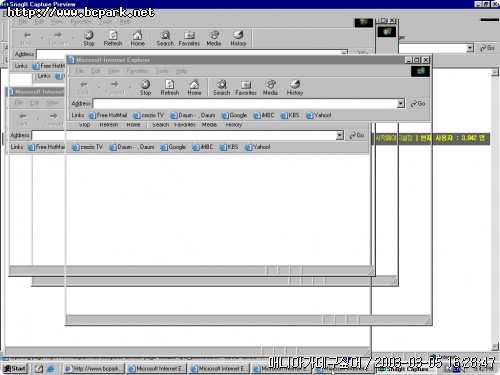
Task: Open iMBC link in left background window Links bar
Action: (203, 147)
